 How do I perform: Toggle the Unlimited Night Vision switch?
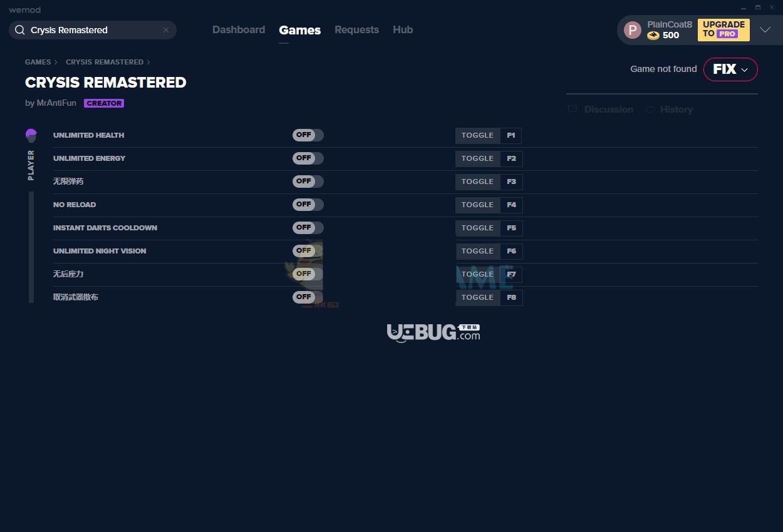click(308, 251)
